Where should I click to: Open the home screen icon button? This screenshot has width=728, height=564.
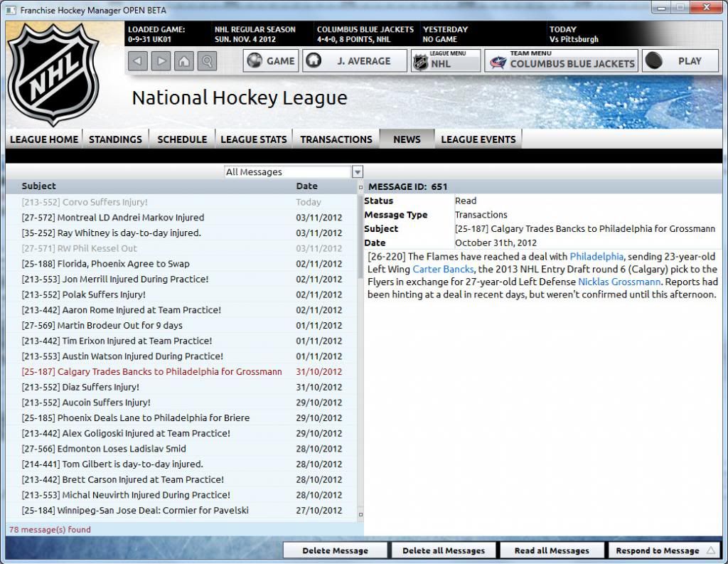[x=184, y=61]
